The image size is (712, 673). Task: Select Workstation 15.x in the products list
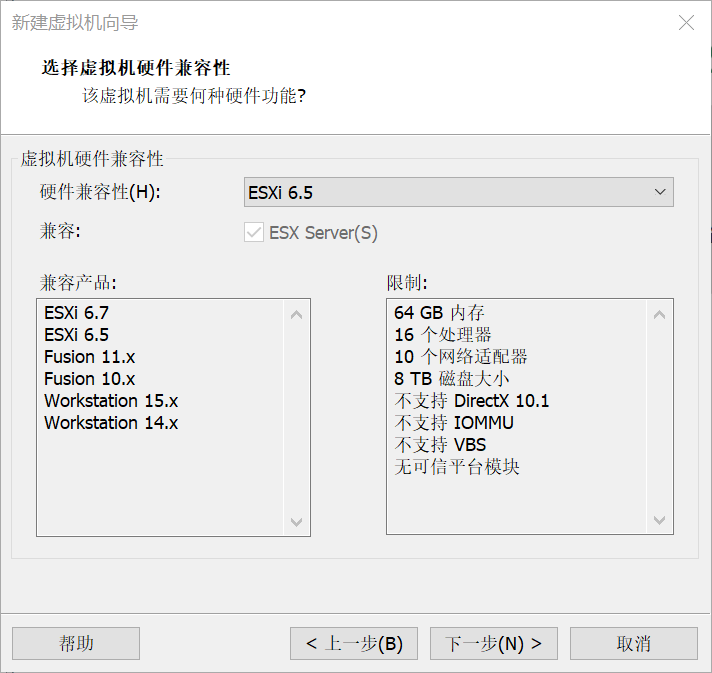pyautogui.click(x=111, y=401)
